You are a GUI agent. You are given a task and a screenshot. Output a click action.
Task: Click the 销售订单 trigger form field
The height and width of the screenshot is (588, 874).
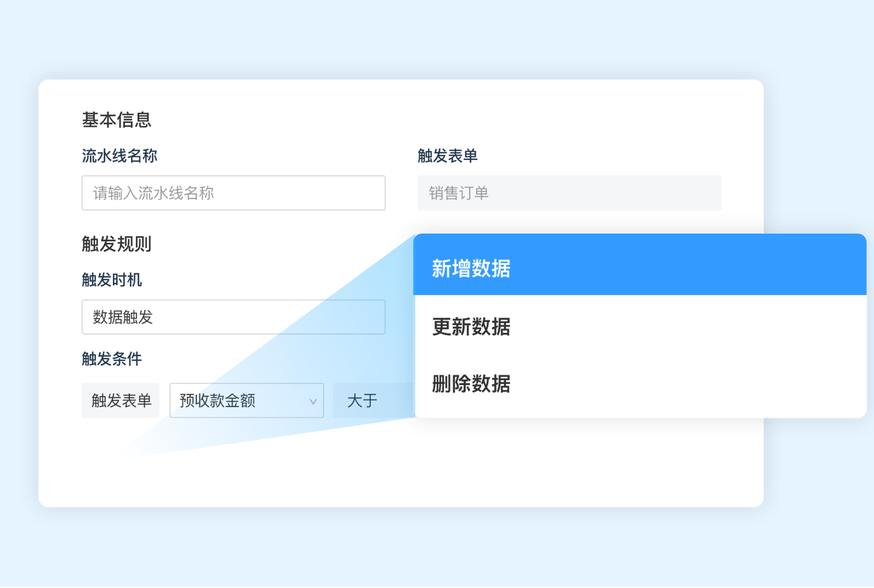coord(569,193)
